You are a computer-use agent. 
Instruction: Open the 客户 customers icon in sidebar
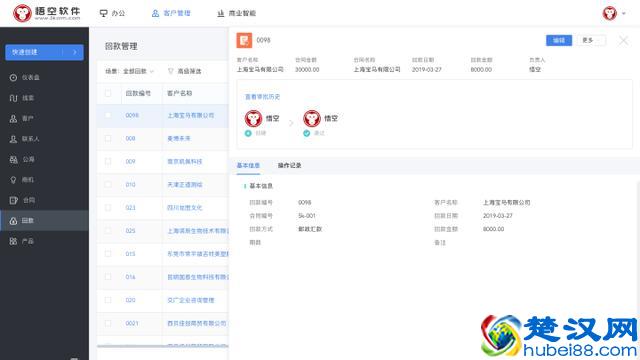(x=13, y=118)
